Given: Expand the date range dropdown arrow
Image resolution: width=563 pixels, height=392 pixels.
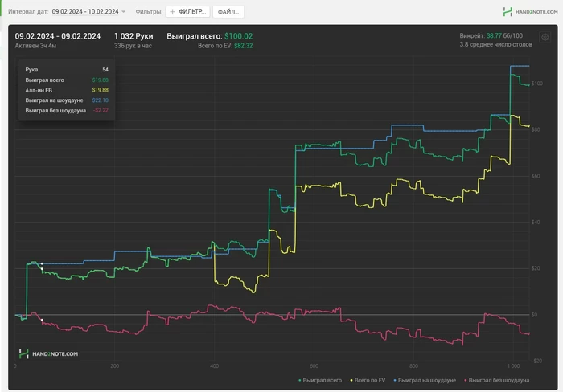Looking at the screenshot, I should coord(124,12).
